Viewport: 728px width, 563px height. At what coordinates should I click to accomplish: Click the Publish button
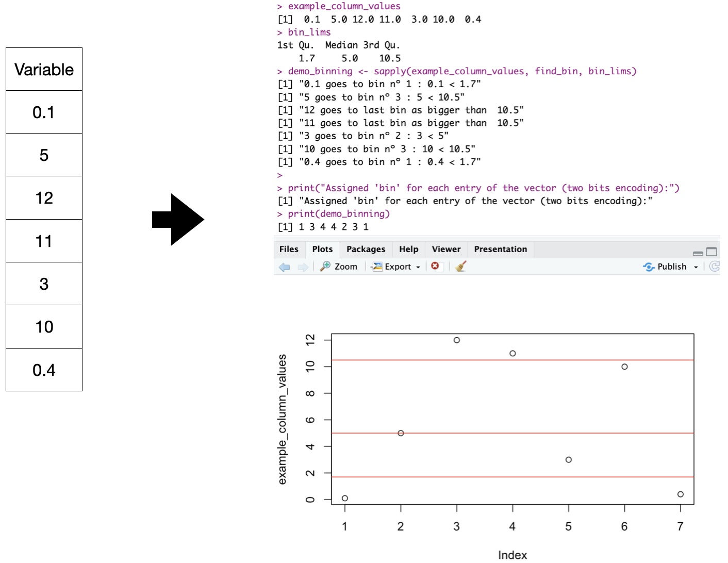(666, 267)
